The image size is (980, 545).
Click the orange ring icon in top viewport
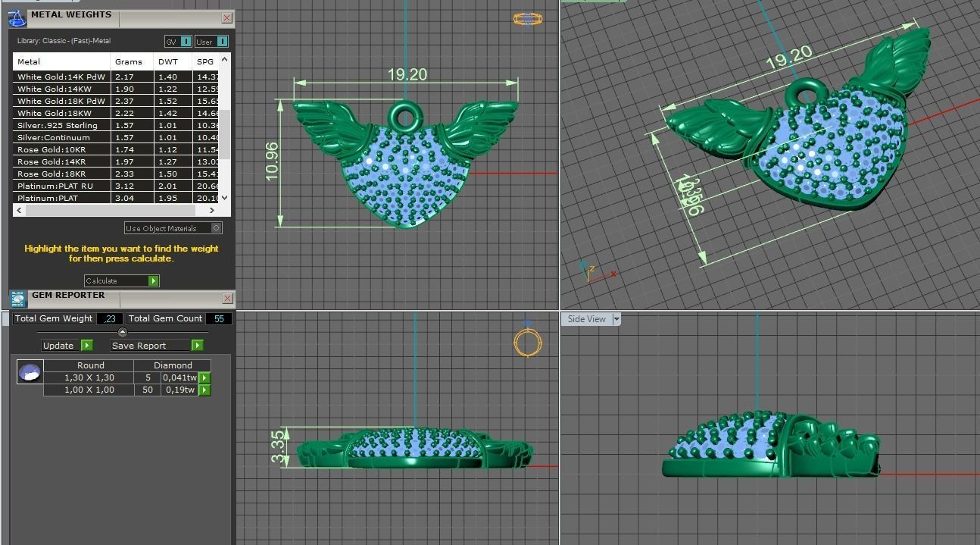pos(527,19)
